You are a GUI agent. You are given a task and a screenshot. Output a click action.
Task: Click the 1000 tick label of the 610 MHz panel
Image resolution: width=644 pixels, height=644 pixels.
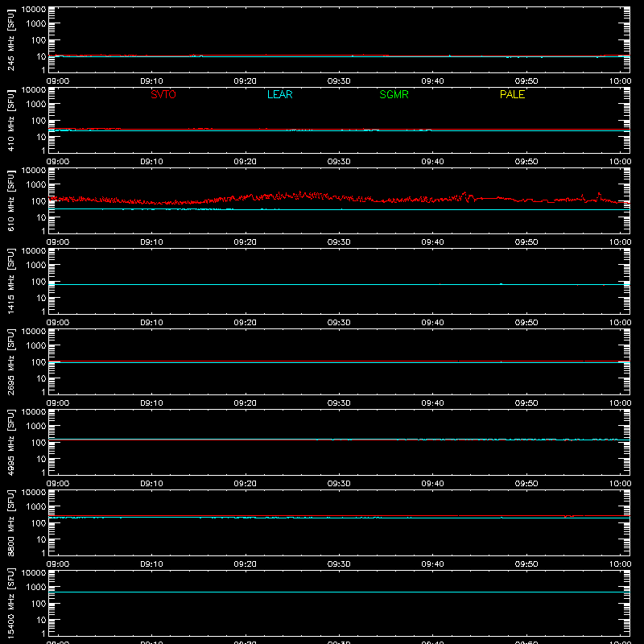click(x=36, y=185)
